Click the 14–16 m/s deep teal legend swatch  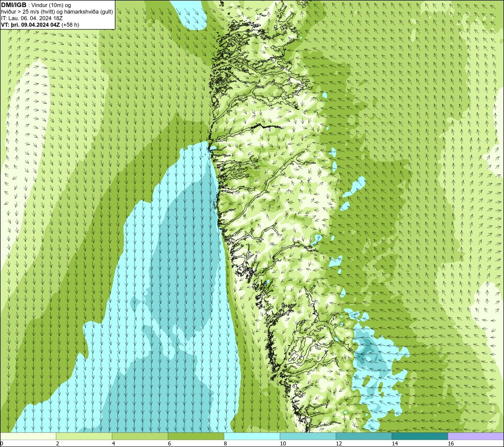[420, 436]
